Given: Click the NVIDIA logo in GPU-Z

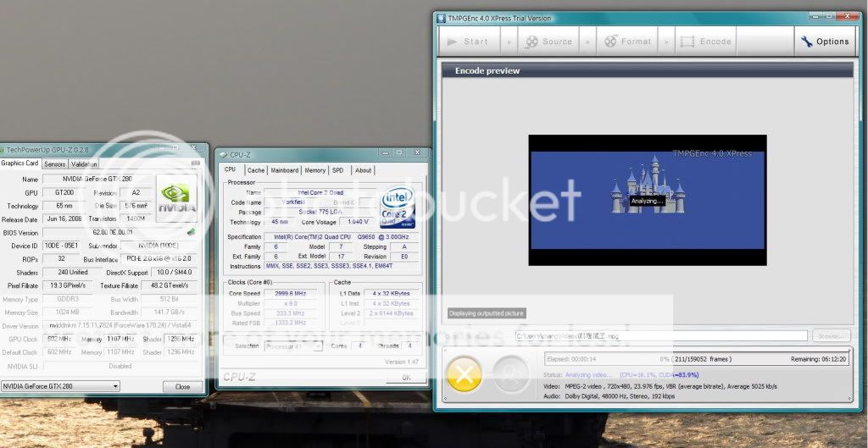Looking at the screenshot, I should [176, 198].
